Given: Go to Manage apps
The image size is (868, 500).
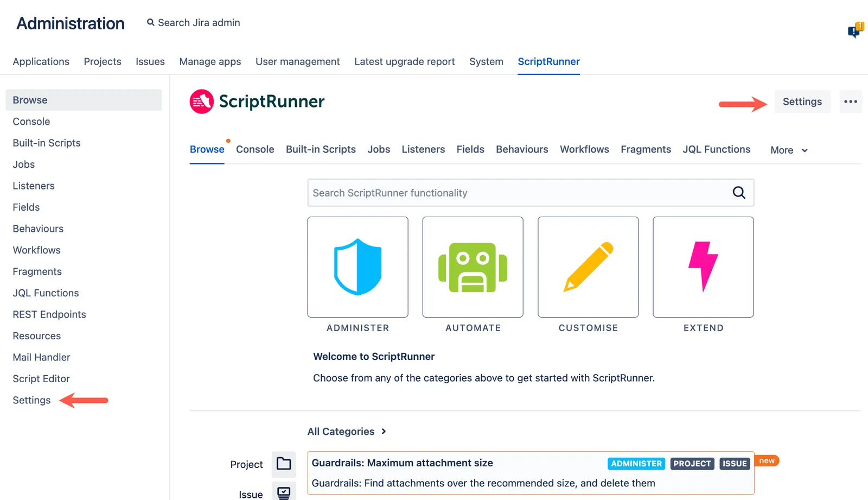Looking at the screenshot, I should click(x=210, y=61).
